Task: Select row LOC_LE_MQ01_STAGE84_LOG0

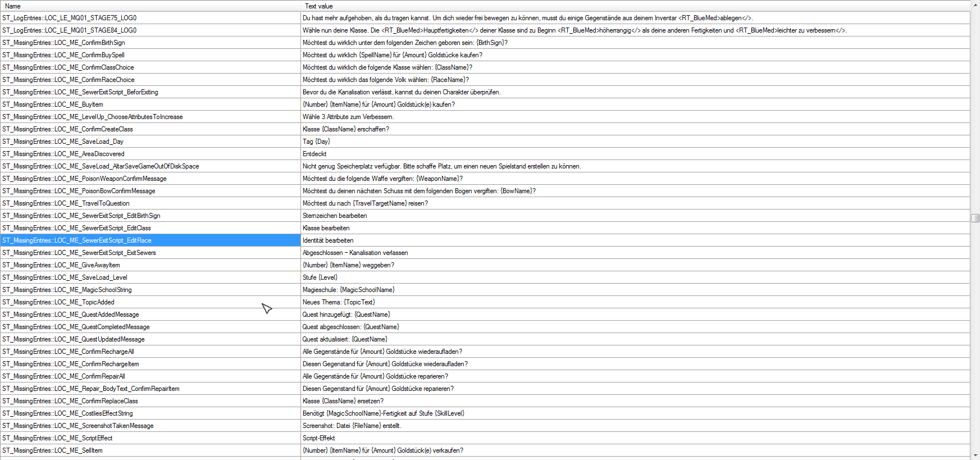Action: 485,30
